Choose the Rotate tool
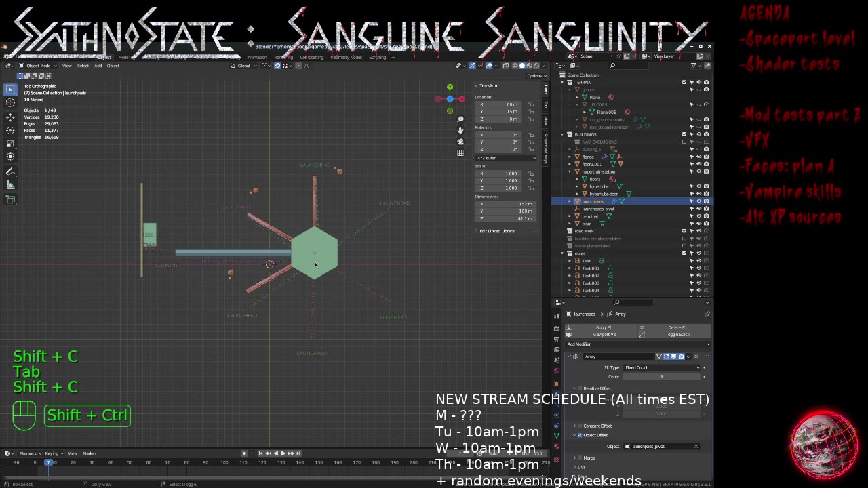Screen dimensions: 868x488 [10, 129]
